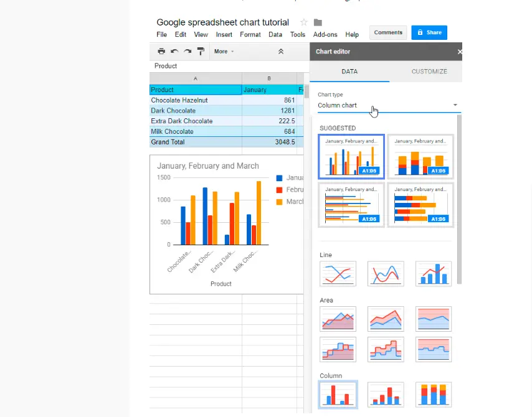Pick the 100% stacked stepped area icon
532x417 pixels.
point(434,349)
